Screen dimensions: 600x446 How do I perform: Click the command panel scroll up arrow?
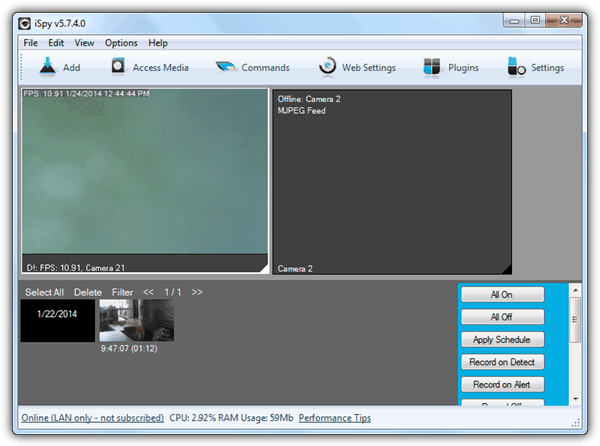coord(575,291)
